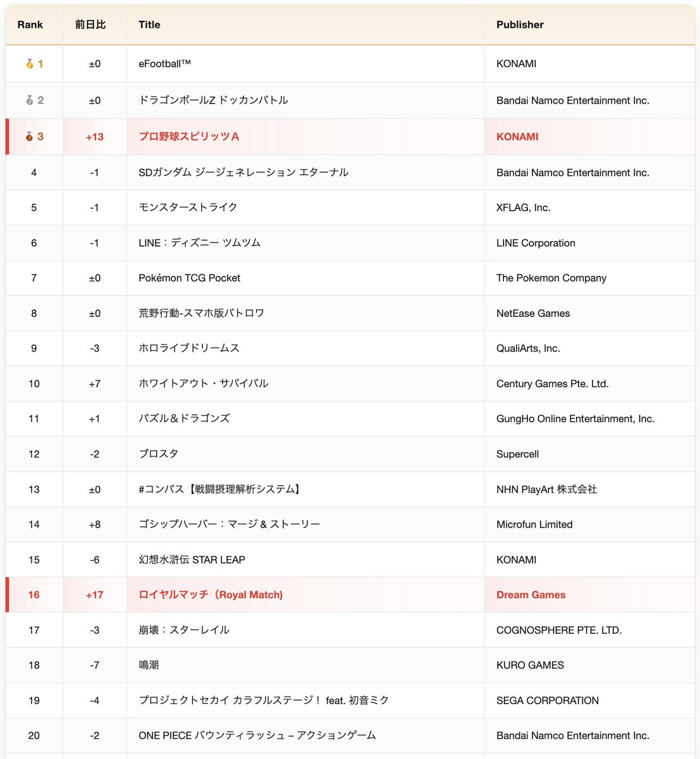The height and width of the screenshot is (759, 700).
Task: Click the gold medal icon at rank 1
Action: click(x=29, y=64)
